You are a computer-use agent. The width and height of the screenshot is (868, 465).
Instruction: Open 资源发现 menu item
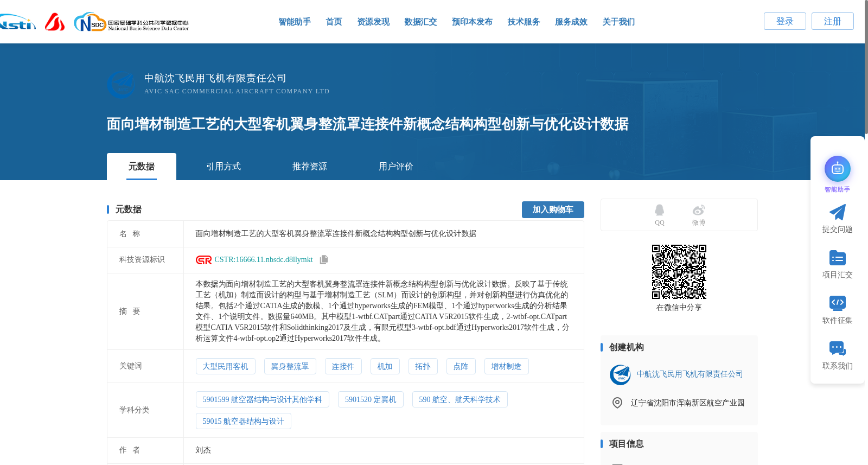(373, 22)
